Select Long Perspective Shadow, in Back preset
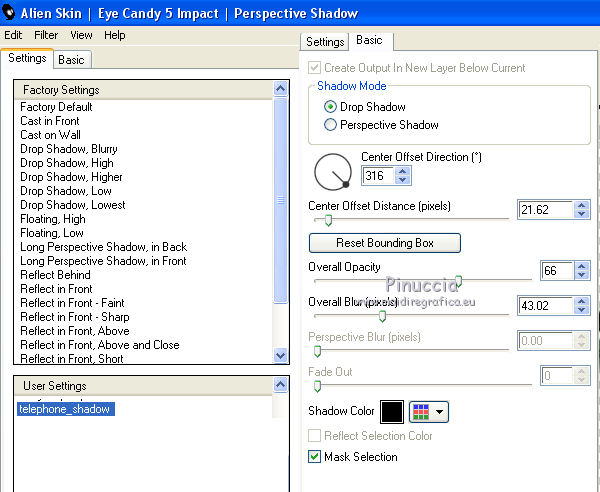Image resolution: width=600 pixels, height=492 pixels. coord(104,247)
